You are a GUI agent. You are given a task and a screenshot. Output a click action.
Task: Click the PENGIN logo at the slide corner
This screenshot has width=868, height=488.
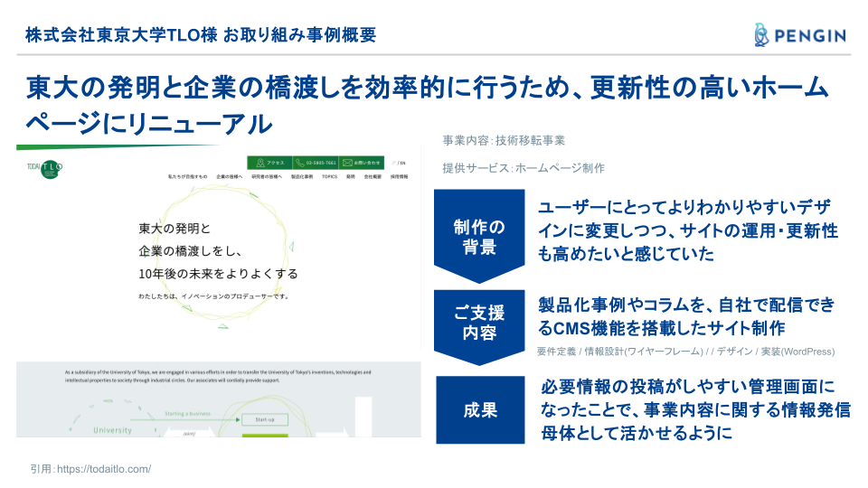point(800,35)
